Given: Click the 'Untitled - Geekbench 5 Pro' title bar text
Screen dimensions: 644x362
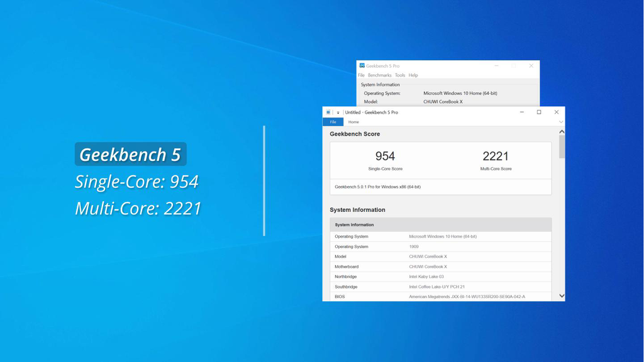Looking at the screenshot, I should [x=371, y=112].
